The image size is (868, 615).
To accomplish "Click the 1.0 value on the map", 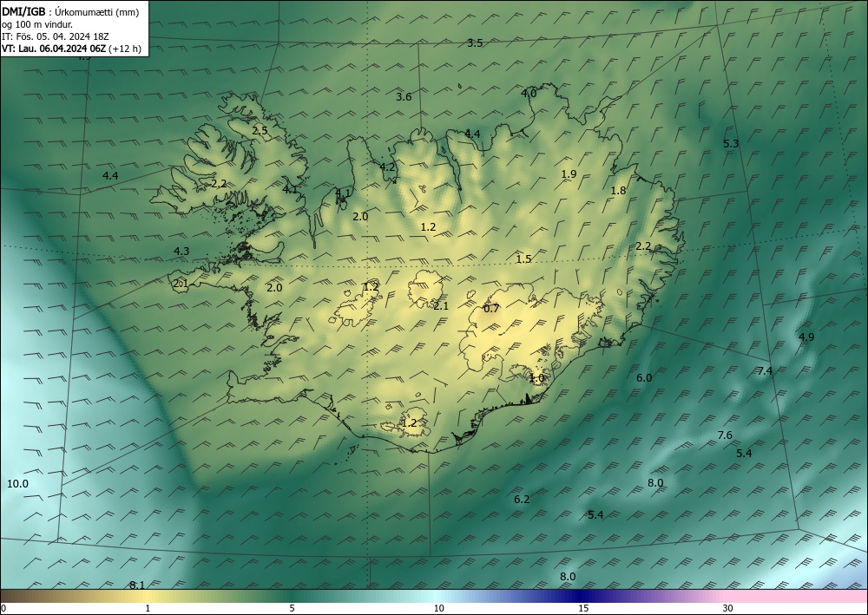I will click(537, 378).
